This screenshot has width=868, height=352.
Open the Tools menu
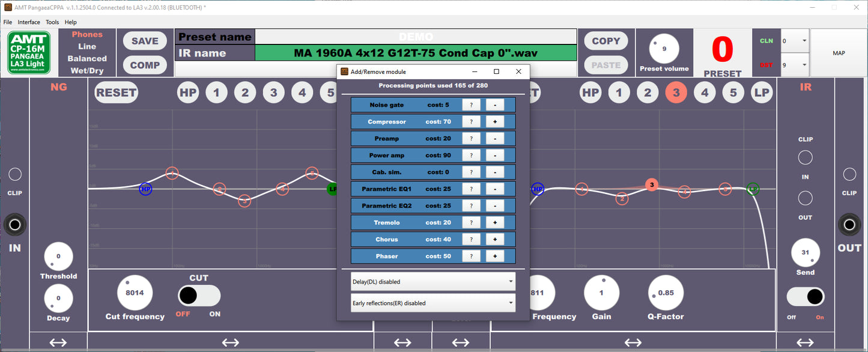(x=52, y=22)
